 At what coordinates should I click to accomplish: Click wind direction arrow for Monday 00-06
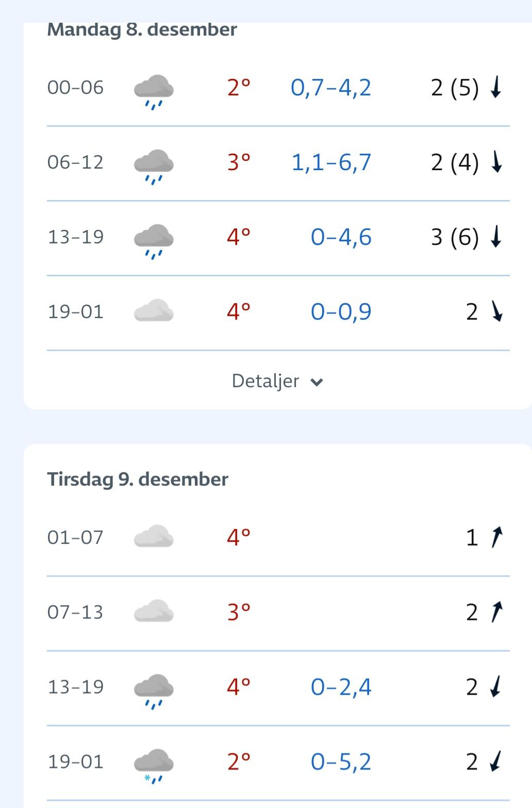495,88
